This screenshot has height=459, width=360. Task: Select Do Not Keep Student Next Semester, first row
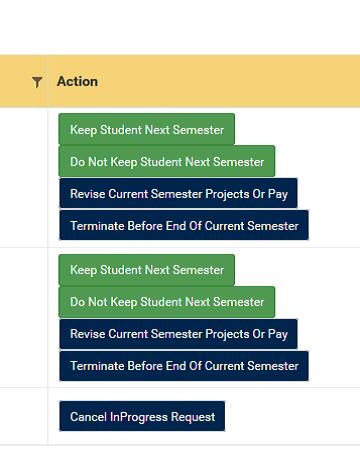[x=167, y=161]
